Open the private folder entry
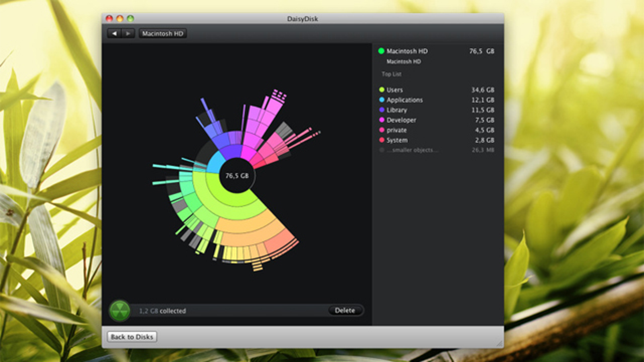This screenshot has width=644, height=362. (x=437, y=130)
